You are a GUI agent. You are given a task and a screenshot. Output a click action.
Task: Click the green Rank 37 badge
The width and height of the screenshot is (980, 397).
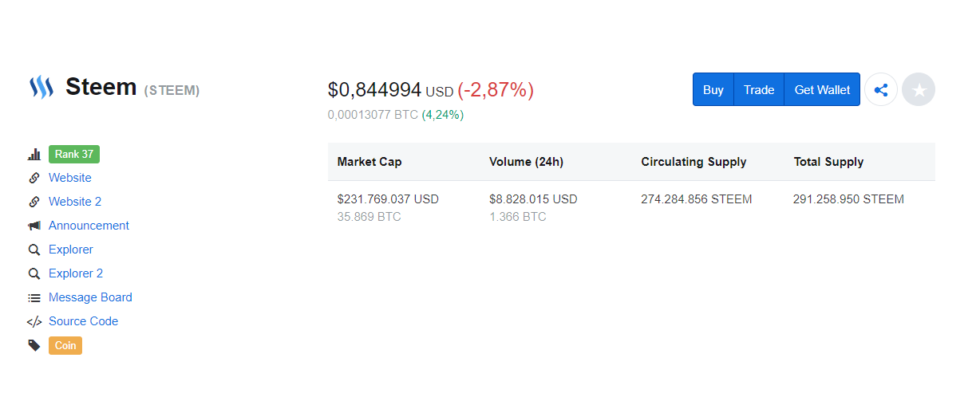pos(74,155)
